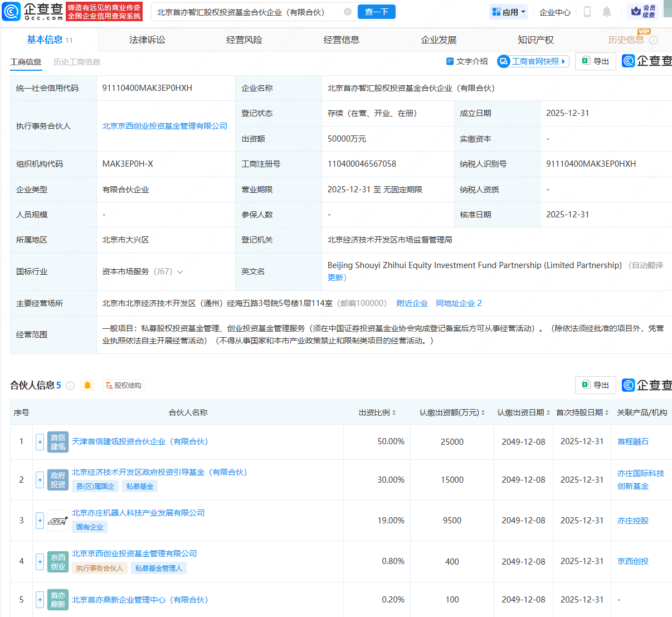
Task: Click the 工商官网快照 snapshot button
Action: click(x=533, y=61)
